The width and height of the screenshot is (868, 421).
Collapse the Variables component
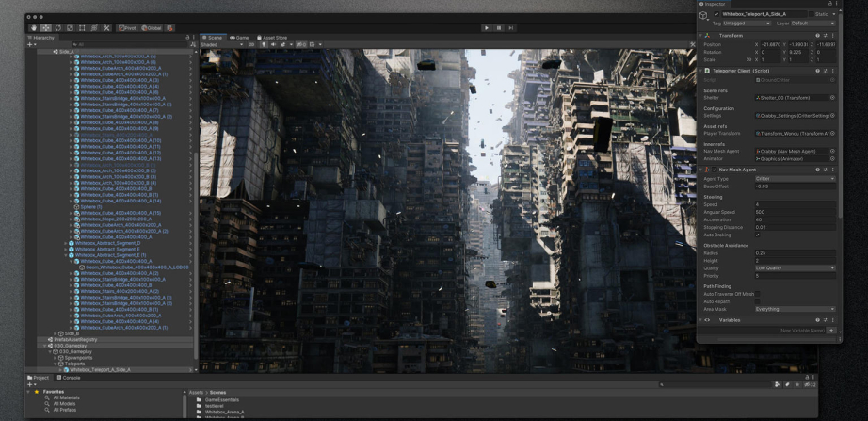click(x=699, y=320)
